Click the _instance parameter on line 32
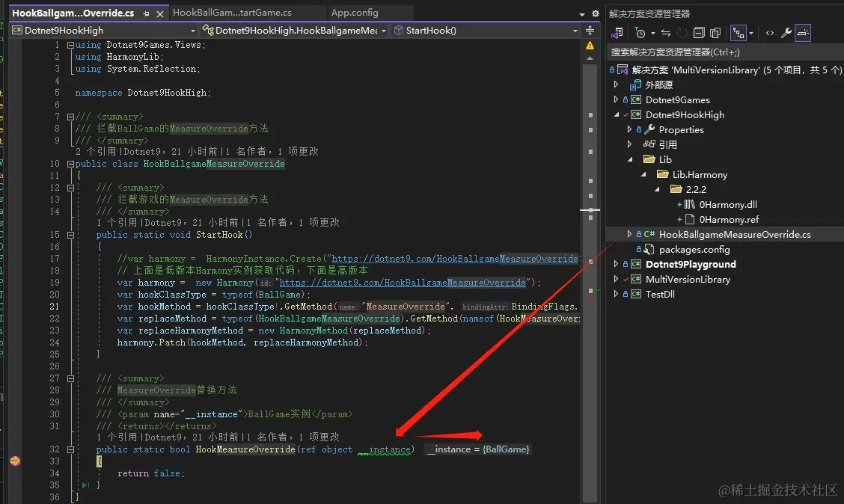Viewport: 844px width, 504px height. click(x=385, y=449)
